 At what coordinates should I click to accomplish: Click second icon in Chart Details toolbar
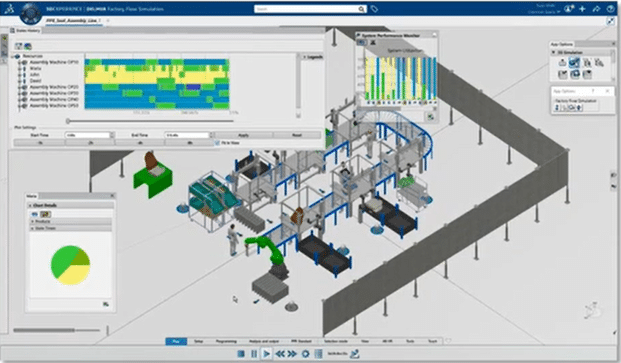[x=45, y=214]
